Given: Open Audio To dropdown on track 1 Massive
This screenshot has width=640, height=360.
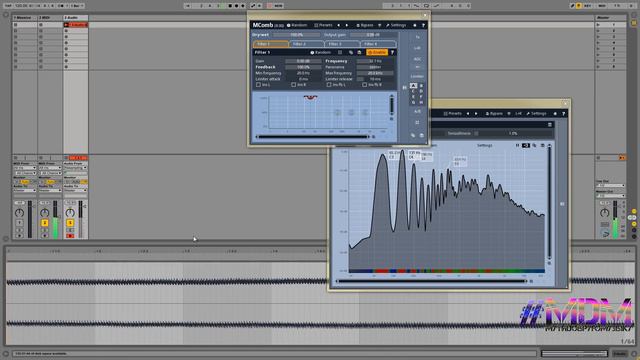Looking at the screenshot, I should pyautogui.click(x=25, y=190).
